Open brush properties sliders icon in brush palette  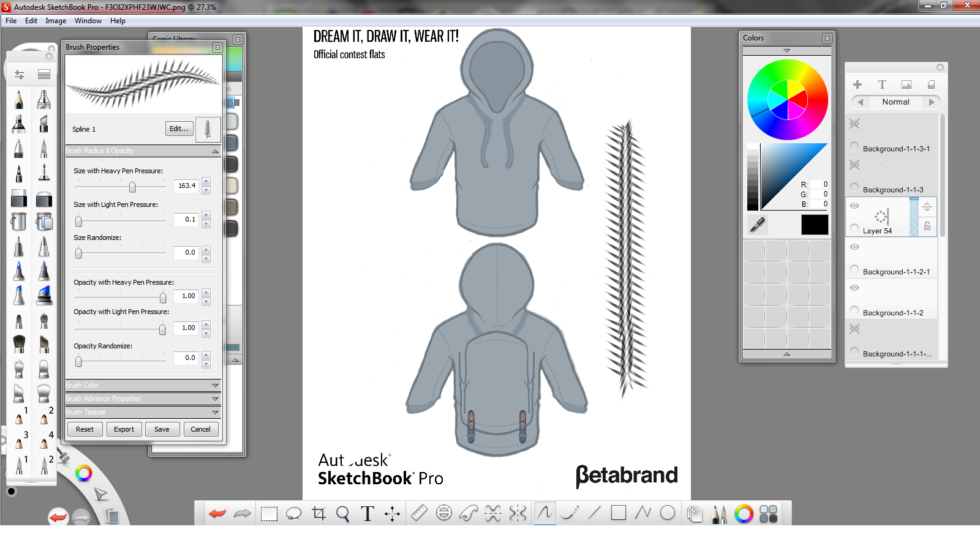pos(20,75)
